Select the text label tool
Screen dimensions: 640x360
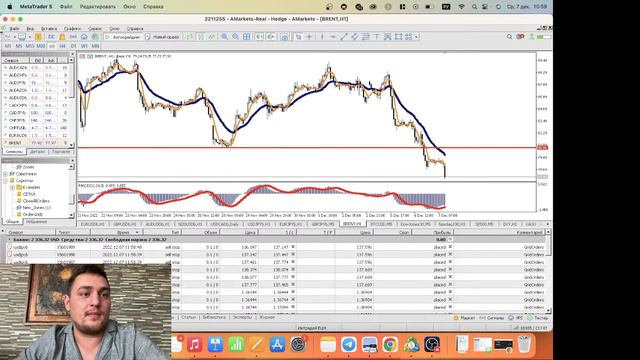click(x=377, y=37)
